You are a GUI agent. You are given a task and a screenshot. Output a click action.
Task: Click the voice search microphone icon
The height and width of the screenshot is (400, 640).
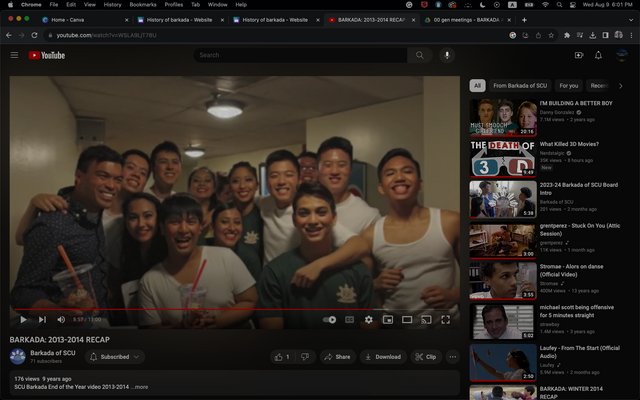coord(446,55)
